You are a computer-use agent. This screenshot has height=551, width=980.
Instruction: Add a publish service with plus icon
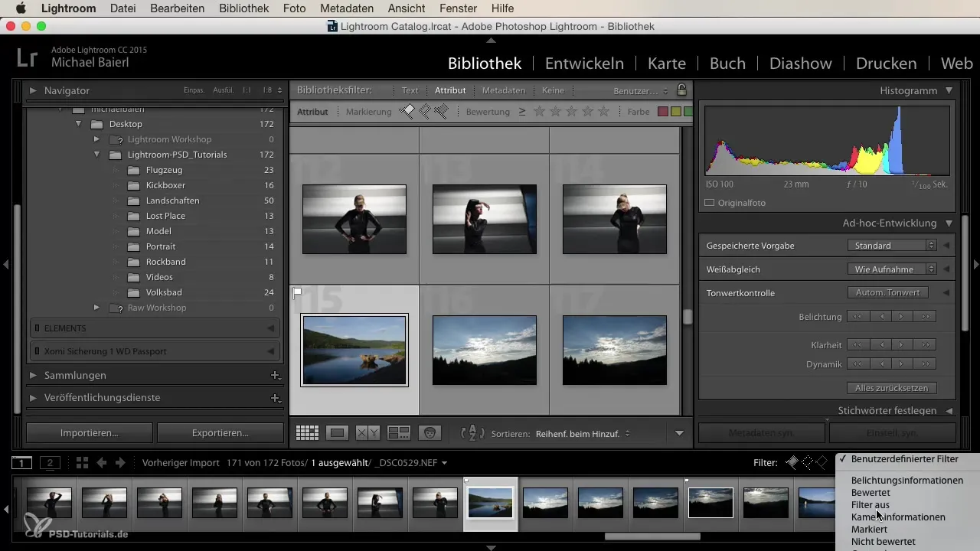tap(275, 398)
